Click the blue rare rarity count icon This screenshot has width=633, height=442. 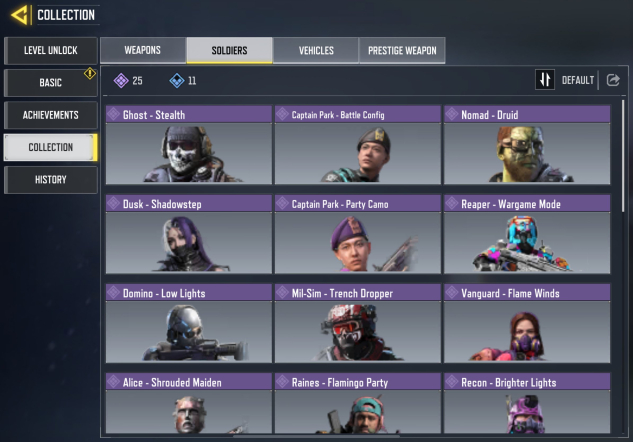[x=176, y=80]
